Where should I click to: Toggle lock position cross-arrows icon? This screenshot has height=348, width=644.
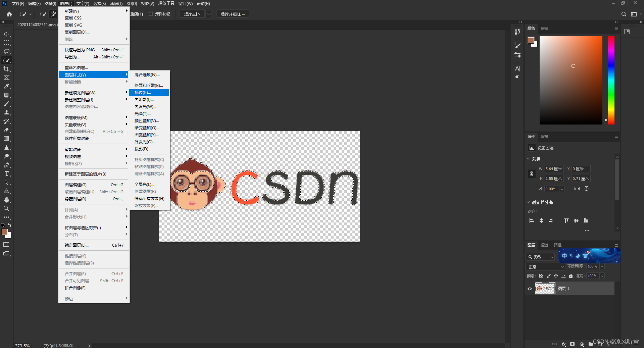[x=556, y=276]
